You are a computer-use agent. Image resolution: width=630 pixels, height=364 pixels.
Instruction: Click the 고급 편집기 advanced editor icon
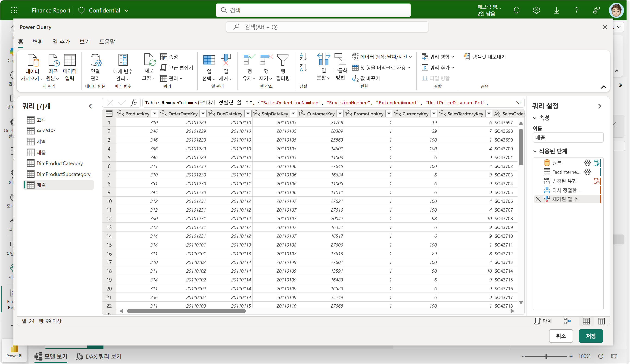pos(164,68)
